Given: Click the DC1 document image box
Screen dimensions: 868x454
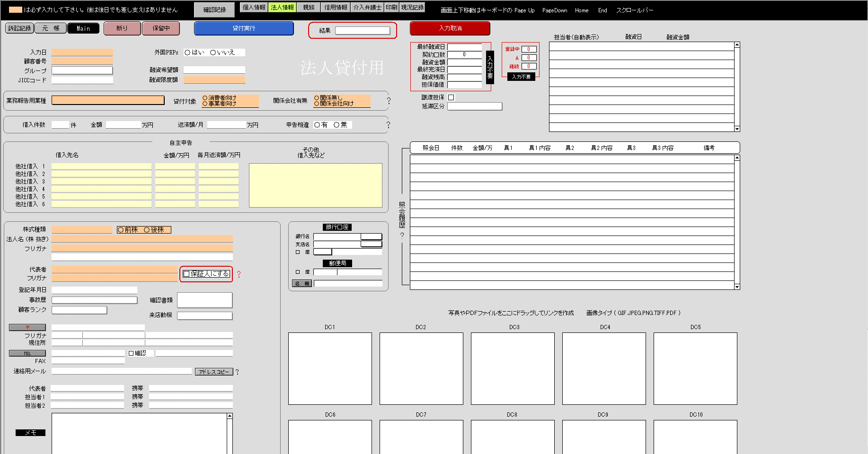Looking at the screenshot, I should (330, 368).
